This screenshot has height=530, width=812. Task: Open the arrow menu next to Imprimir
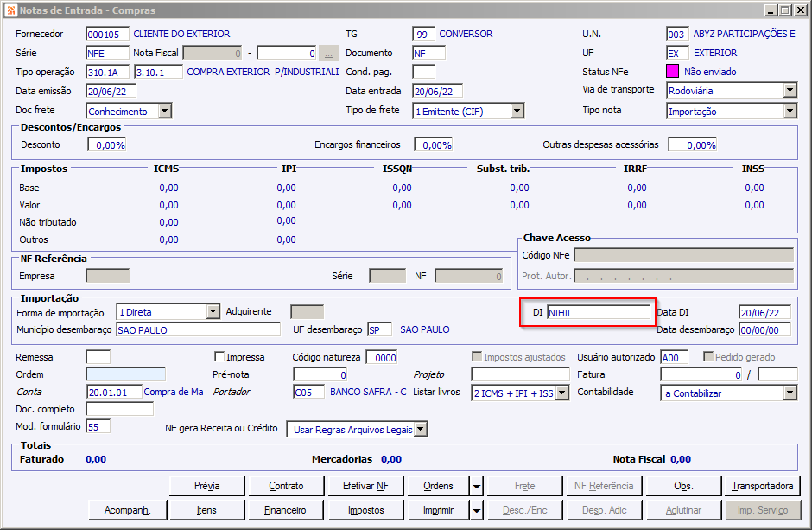tap(477, 510)
